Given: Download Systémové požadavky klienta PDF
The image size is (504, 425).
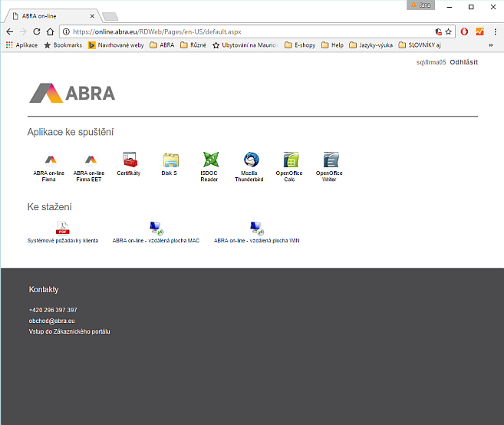Looking at the screenshot, I should [63, 229].
